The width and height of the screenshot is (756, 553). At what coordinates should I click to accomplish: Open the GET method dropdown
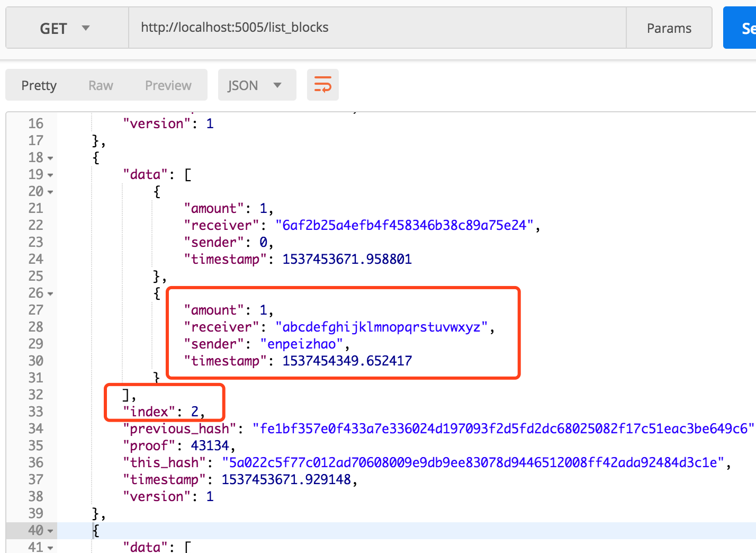67,28
